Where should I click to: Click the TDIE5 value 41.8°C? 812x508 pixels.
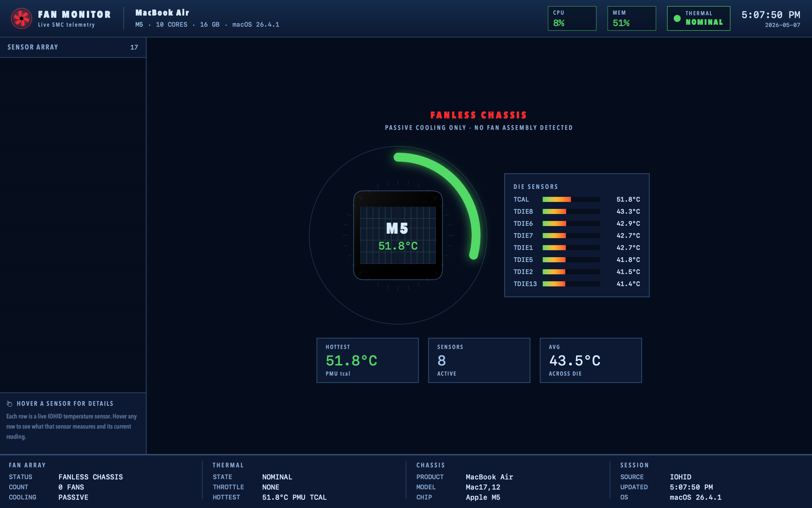[628, 260]
